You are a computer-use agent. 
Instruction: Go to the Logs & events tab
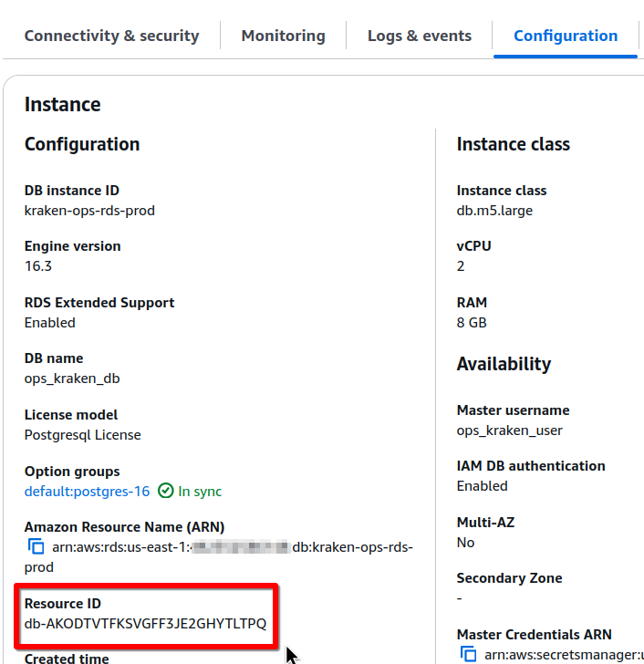tap(420, 36)
